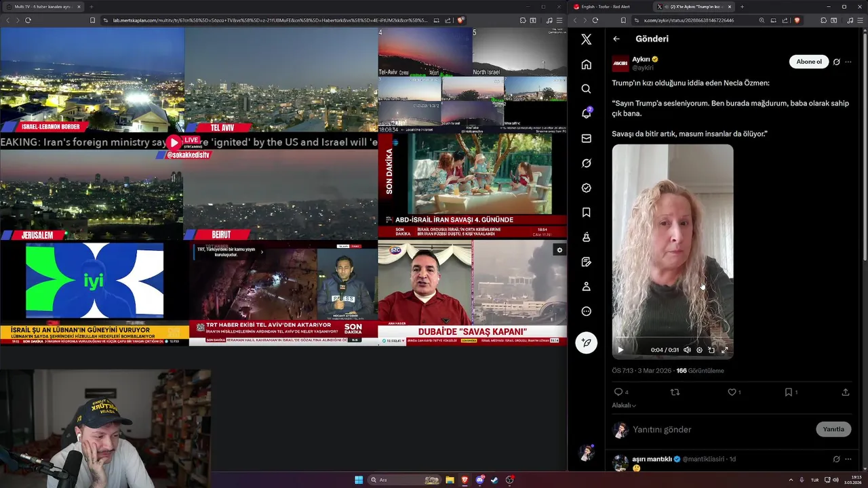Select the Multi TV browser tab
This screenshot has width=868, height=488.
[x=43, y=7]
